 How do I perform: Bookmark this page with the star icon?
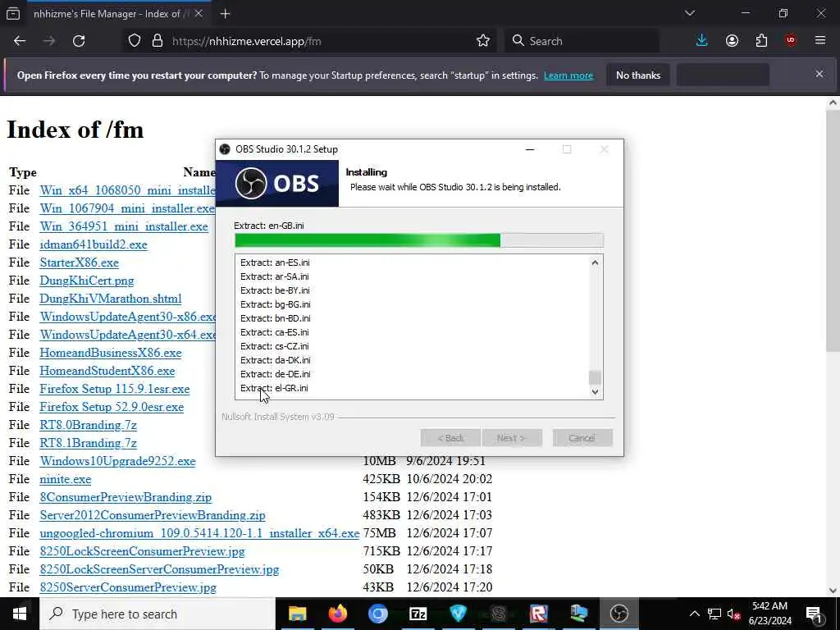[482, 41]
